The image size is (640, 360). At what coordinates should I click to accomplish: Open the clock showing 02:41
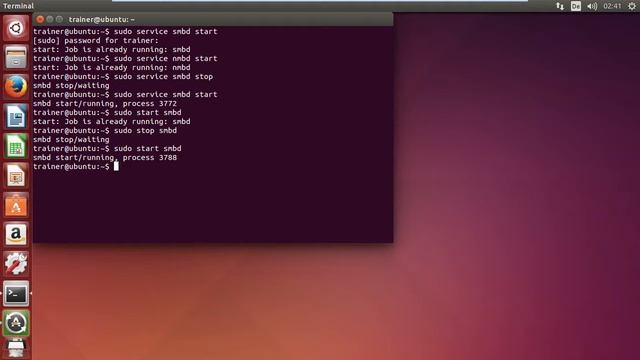612,6
